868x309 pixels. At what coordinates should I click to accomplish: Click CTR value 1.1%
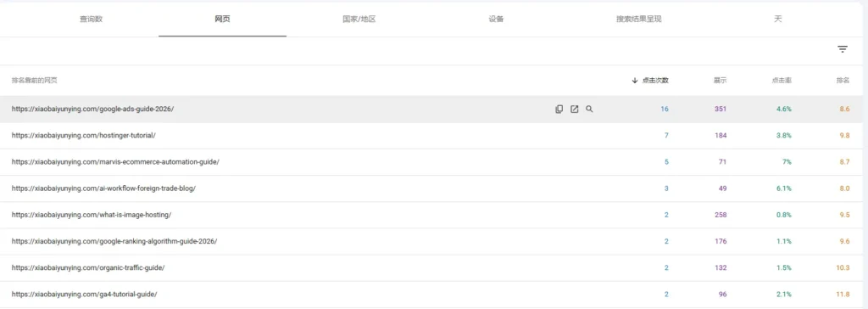[x=784, y=241]
